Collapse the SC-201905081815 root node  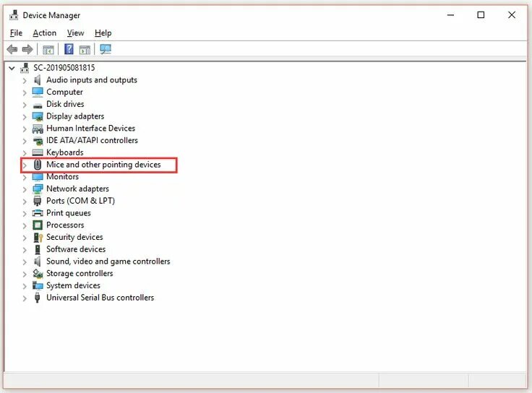12,68
